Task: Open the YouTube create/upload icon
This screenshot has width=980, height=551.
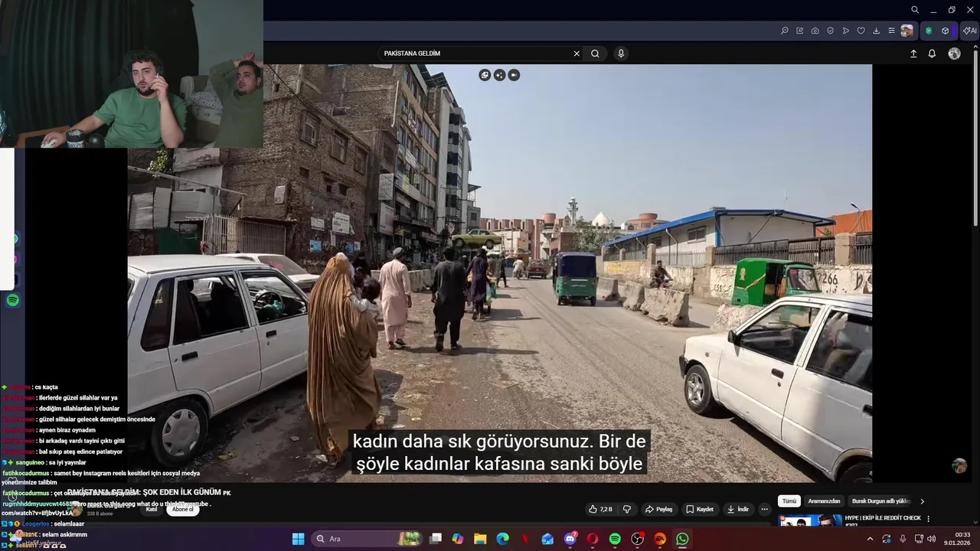Action: [913, 54]
